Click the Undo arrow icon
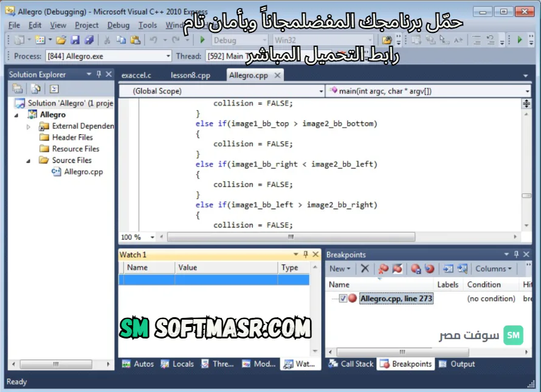 click(154, 40)
